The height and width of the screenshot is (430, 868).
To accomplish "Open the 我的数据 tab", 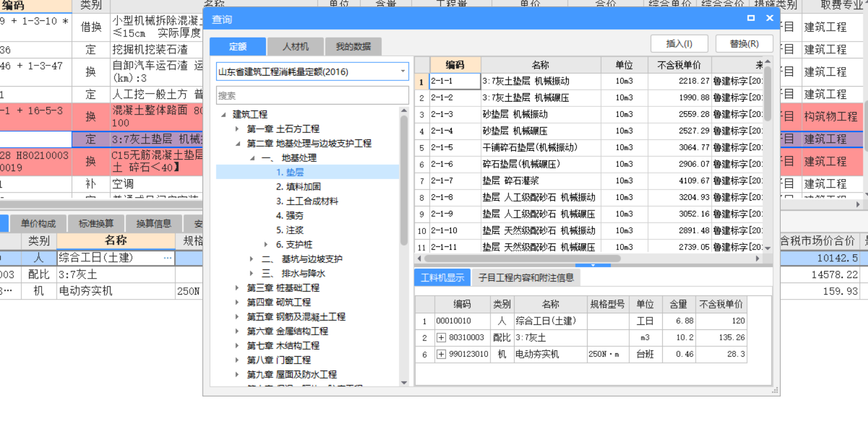I will (353, 47).
